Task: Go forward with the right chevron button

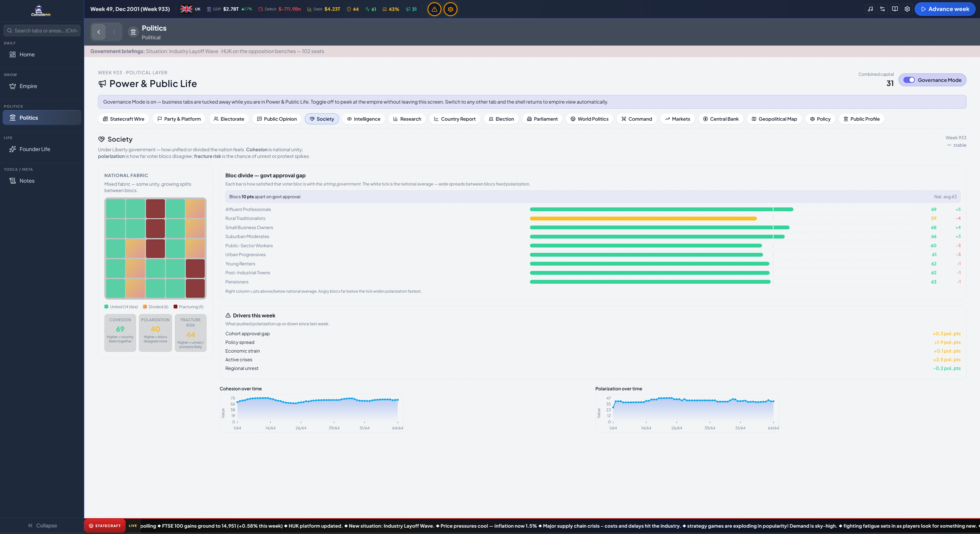Action: pos(114,32)
